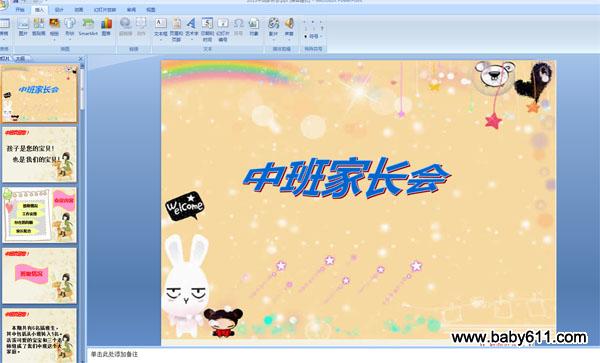Close the slide thumbnail pane
The height and width of the screenshot is (363, 600).
pos(80,59)
